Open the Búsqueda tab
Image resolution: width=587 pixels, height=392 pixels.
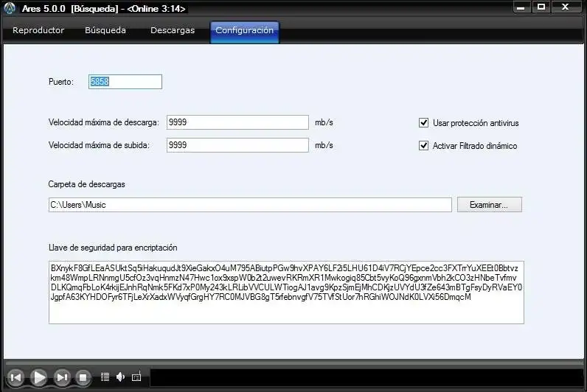tap(105, 30)
